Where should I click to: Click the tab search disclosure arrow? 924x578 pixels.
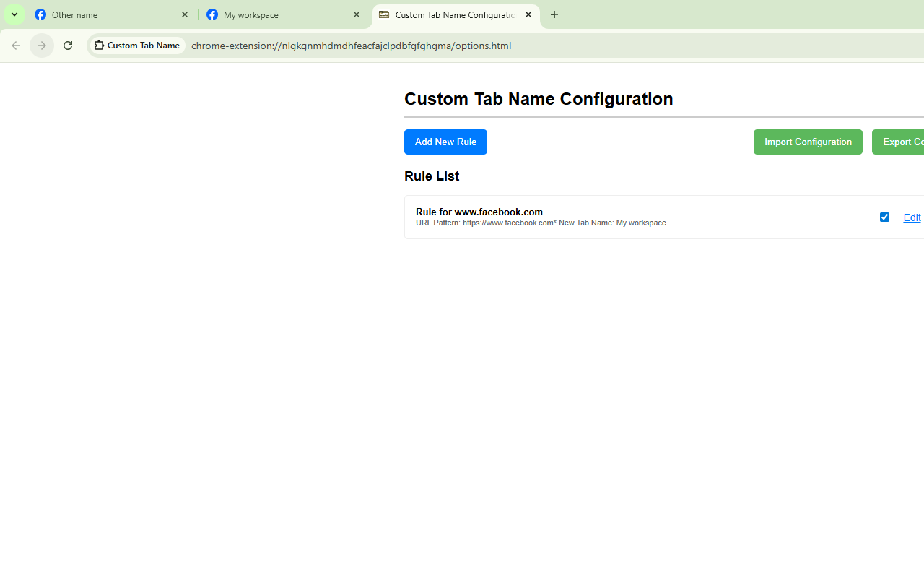pyautogui.click(x=14, y=14)
